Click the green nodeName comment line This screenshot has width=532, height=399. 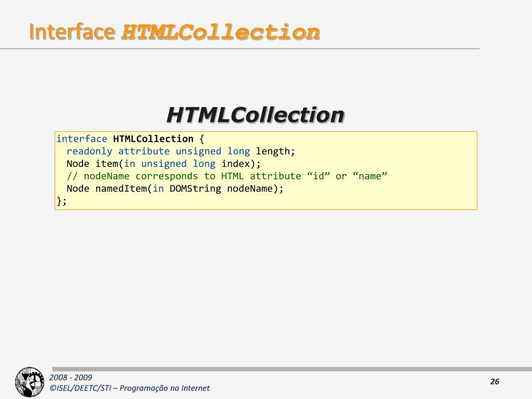227,176
